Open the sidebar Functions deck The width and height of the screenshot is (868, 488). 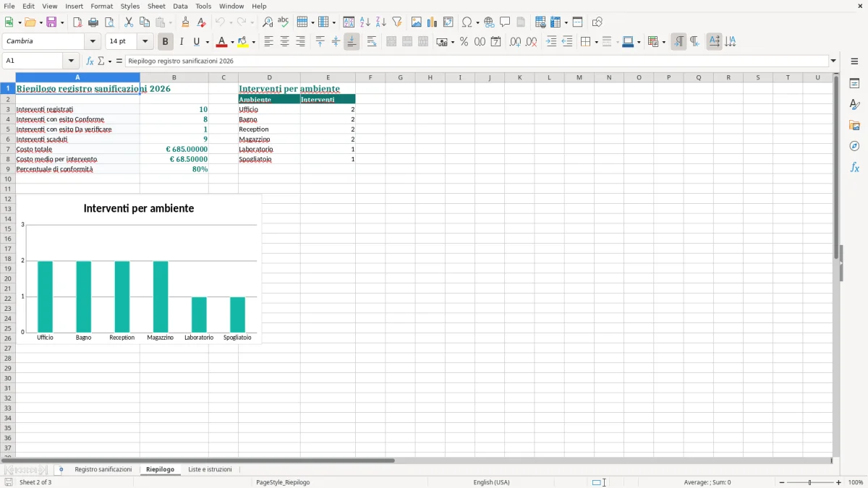coord(854,167)
